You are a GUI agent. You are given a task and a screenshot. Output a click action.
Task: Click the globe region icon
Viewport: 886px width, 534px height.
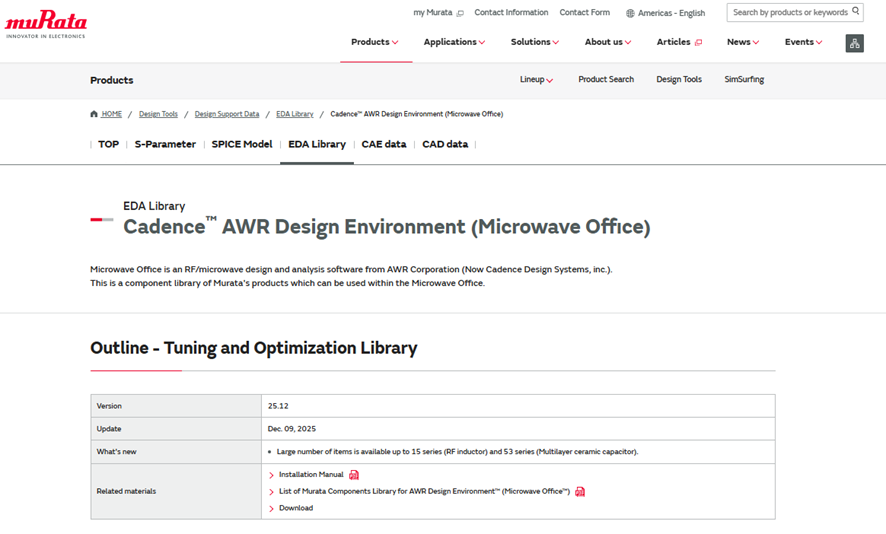(630, 13)
